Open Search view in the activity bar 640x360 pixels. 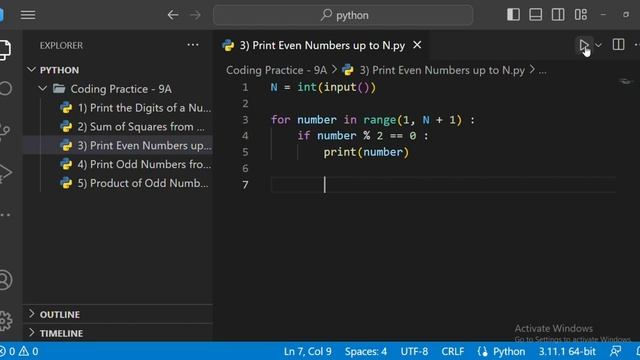coord(6,89)
